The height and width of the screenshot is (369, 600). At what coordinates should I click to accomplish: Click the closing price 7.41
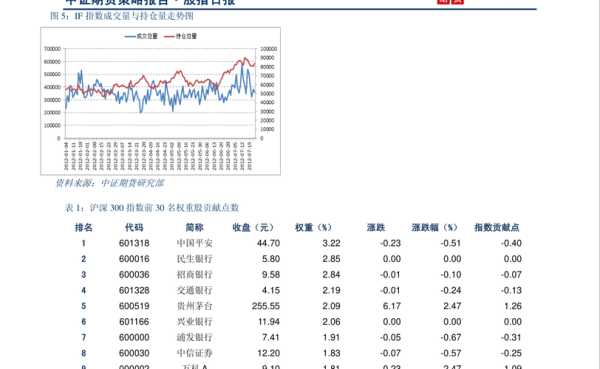271,338
